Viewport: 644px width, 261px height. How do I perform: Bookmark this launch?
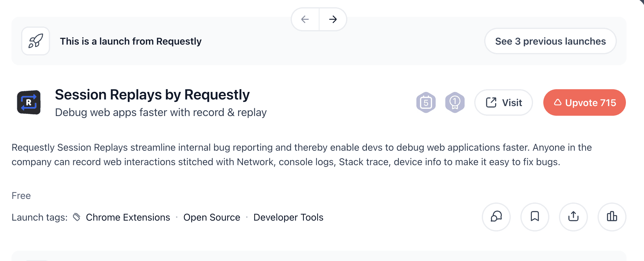coord(535,217)
